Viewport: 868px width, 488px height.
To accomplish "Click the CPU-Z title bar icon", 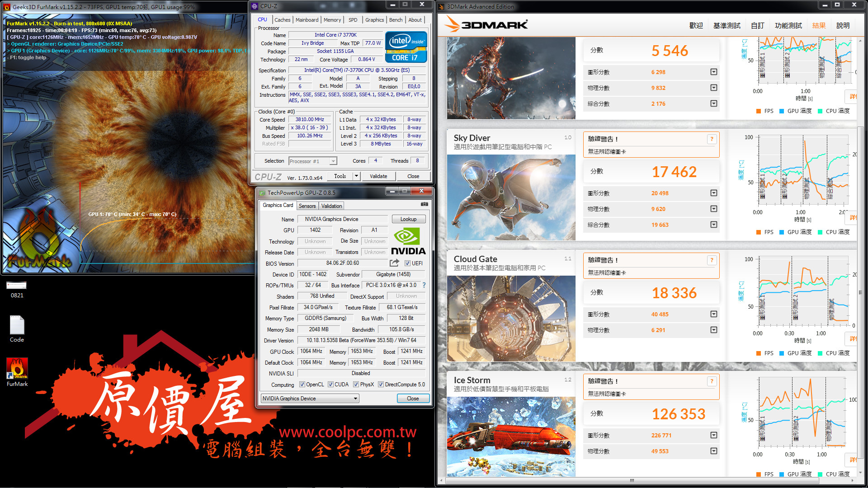I will pyautogui.click(x=255, y=6).
